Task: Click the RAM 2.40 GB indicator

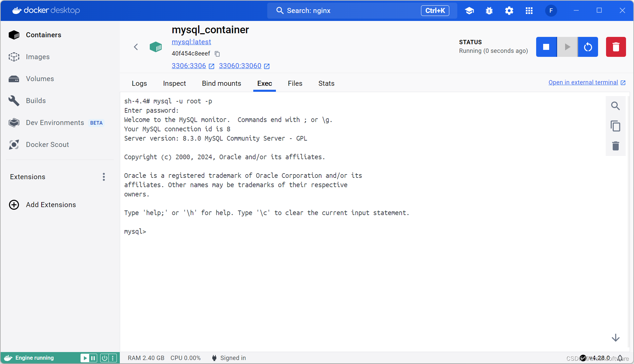Action: [x=146, y=358]
